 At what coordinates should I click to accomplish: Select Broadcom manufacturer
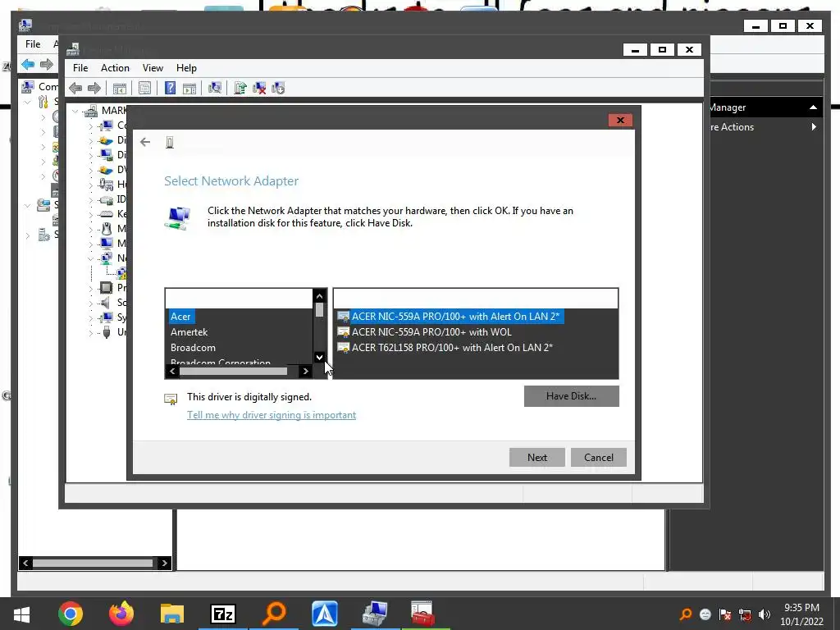click(x=193, y=348)
